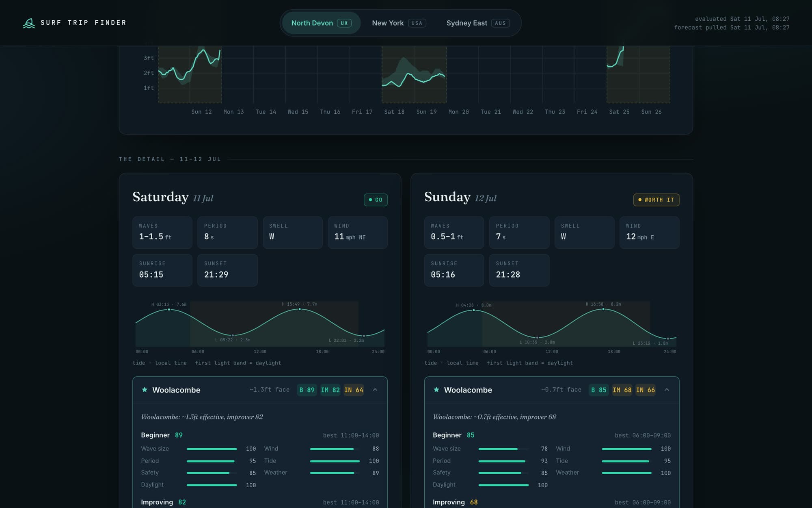The height and width of the screenshot is (508, 812).
Task: Click the GO status badge on Saturday
Action: click(x=376, y=200)
